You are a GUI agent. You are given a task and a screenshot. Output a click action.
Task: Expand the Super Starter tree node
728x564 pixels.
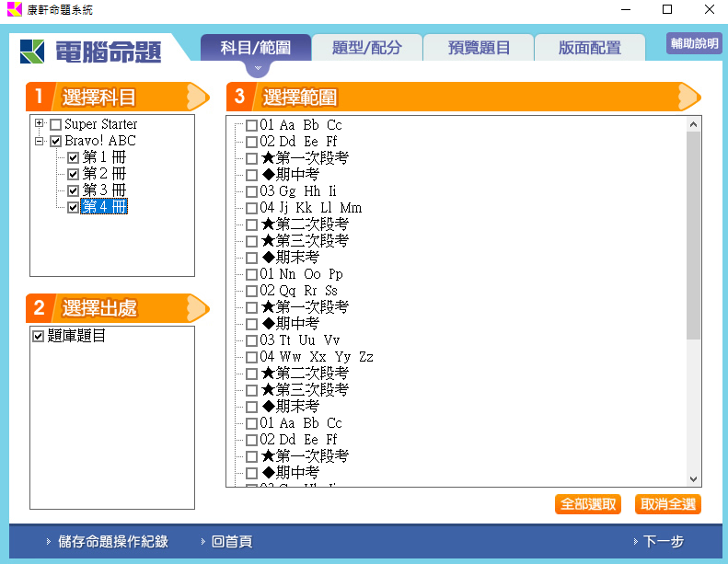coord(39,123)
